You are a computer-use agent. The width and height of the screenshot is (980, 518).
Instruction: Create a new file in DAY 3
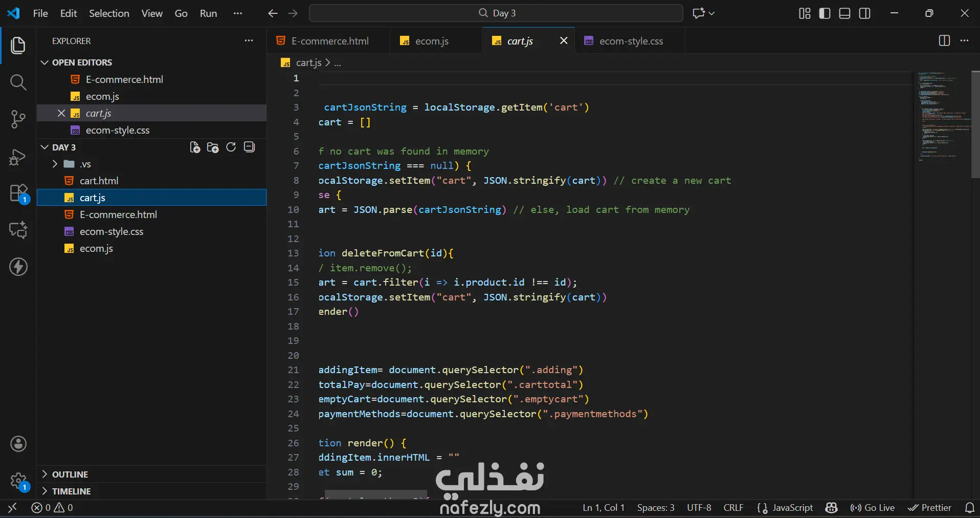click(x=195, y=147)
